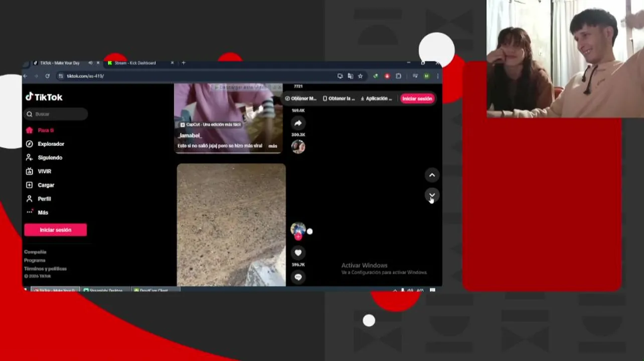
Task: Expand the Más menu
Action: [37, 213]
